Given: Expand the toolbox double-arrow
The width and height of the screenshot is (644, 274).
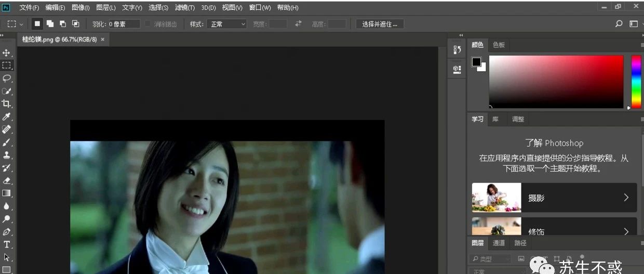Looking at the screenshot, I should [x=2, y=35].
